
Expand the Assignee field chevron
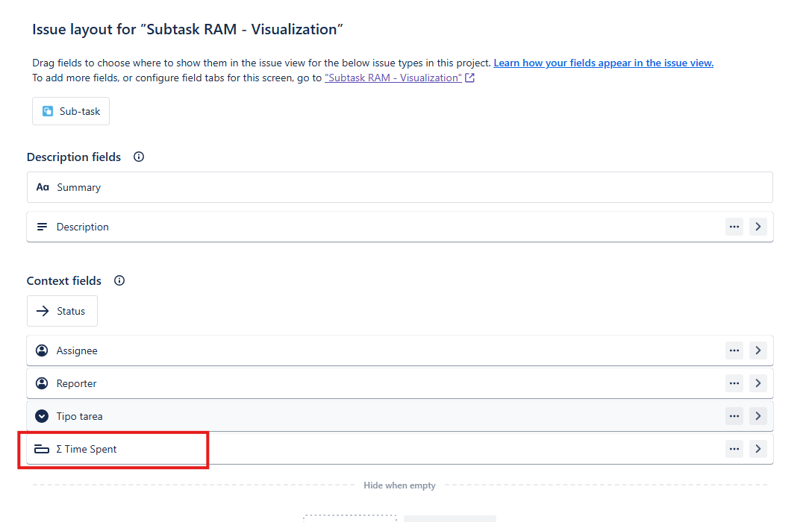point(758,350)
